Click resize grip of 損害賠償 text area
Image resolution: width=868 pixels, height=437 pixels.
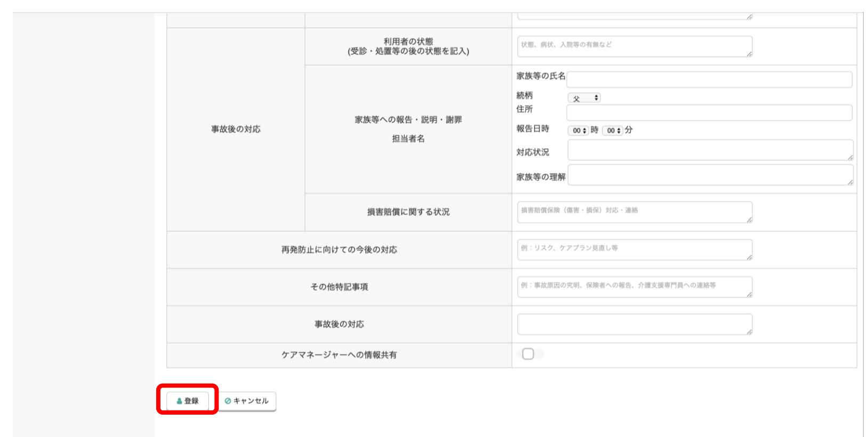(749, 220)
